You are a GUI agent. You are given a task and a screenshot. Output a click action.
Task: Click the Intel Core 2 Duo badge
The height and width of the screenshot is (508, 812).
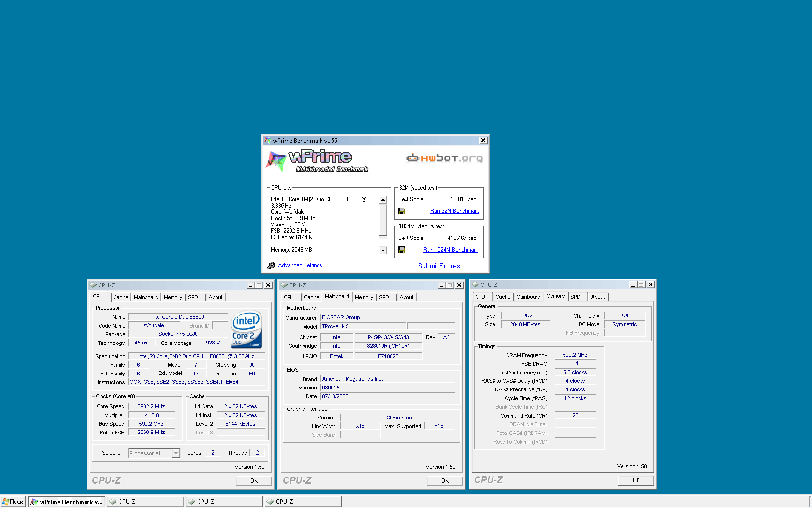pyautogui.click(x=246, y=329)
